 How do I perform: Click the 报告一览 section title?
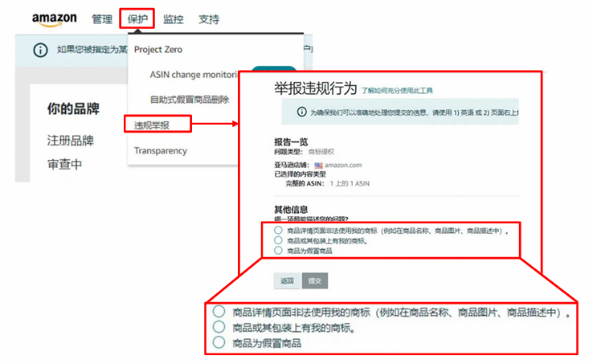291,142
